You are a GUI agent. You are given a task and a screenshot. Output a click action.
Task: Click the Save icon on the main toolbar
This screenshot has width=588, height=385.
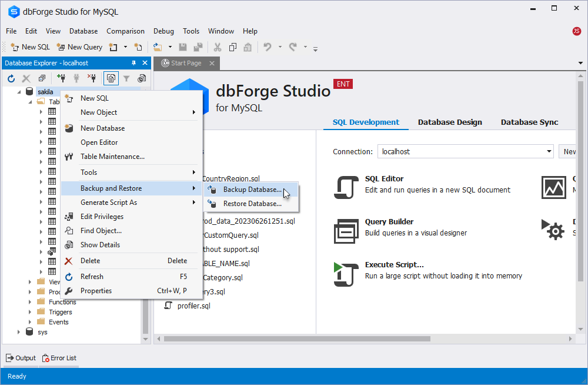(183, 47)
